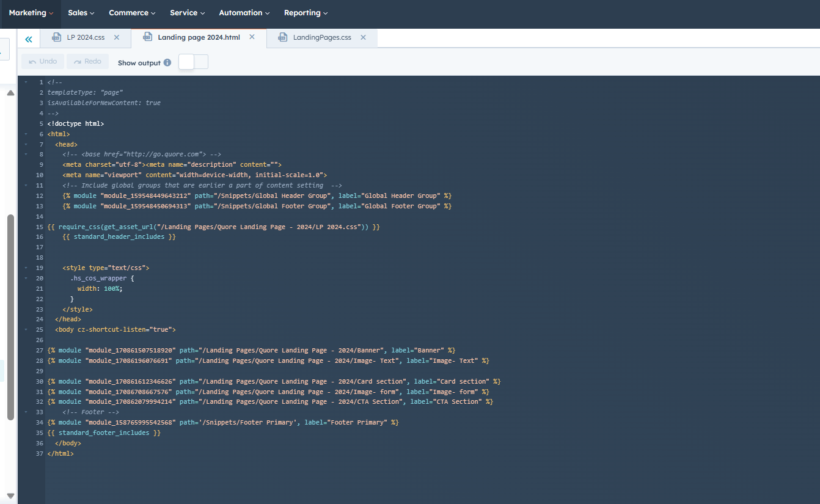Fold the Footer comment at line 33

[26, 412]
